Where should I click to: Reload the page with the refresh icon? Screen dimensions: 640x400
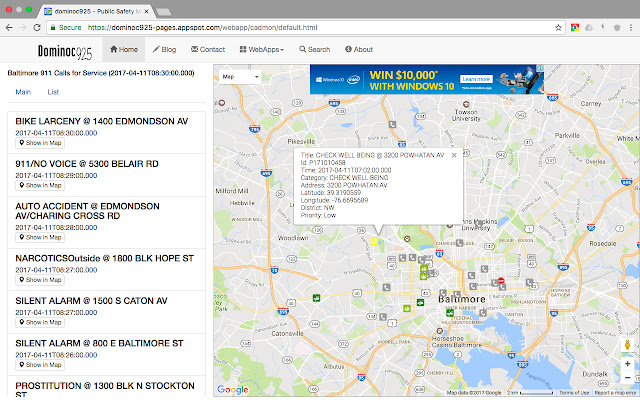coord(37,28)
